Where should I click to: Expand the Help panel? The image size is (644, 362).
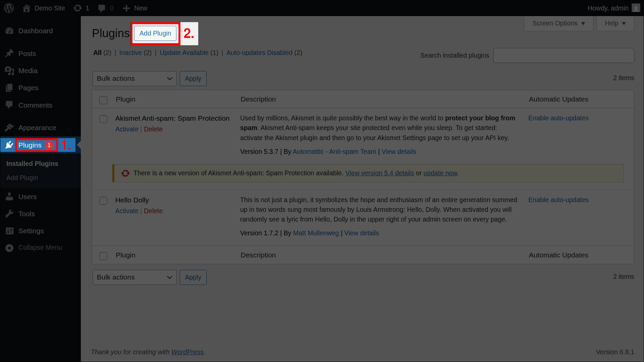click(615, 23)
